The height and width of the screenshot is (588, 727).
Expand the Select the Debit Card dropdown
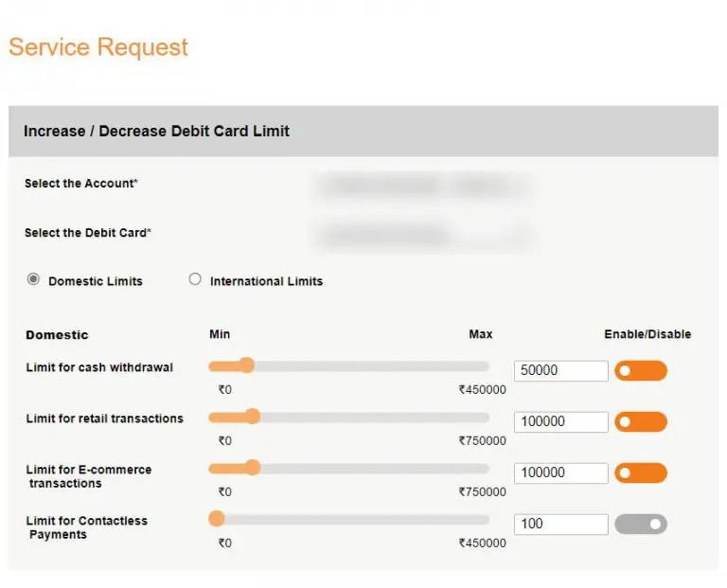(x=421, y=234)
